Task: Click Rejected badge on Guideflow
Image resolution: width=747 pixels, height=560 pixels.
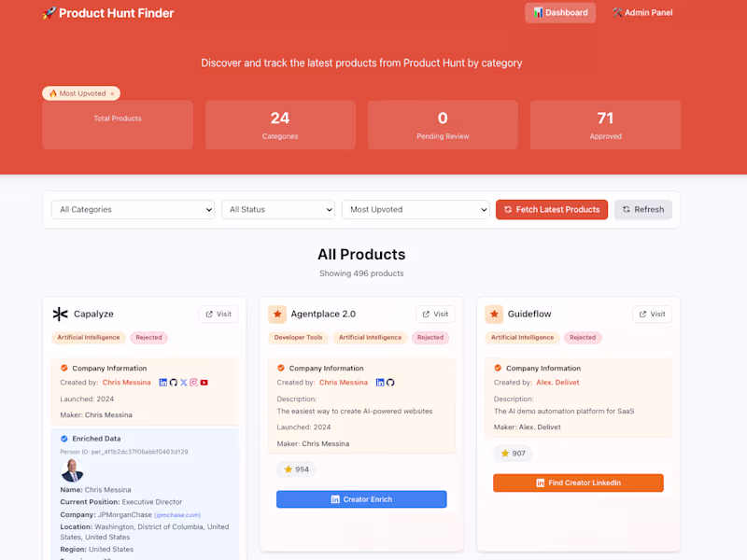Action: (x=583, y=338)
